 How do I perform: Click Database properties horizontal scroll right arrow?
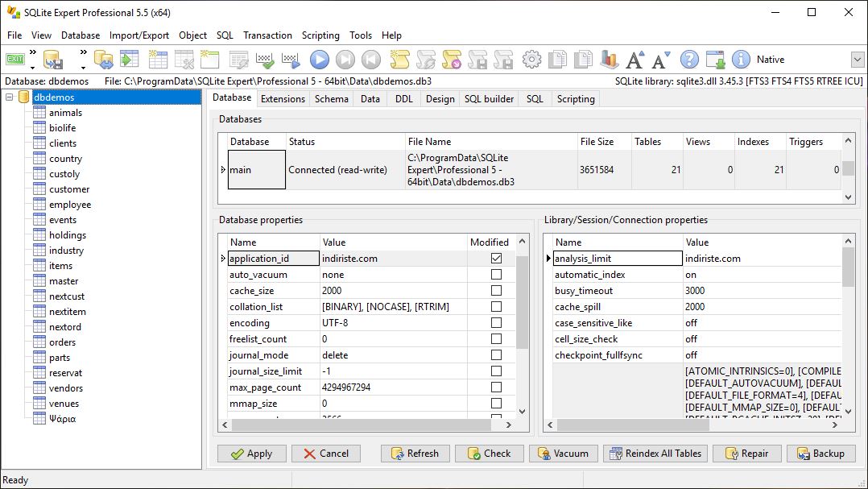508,425
